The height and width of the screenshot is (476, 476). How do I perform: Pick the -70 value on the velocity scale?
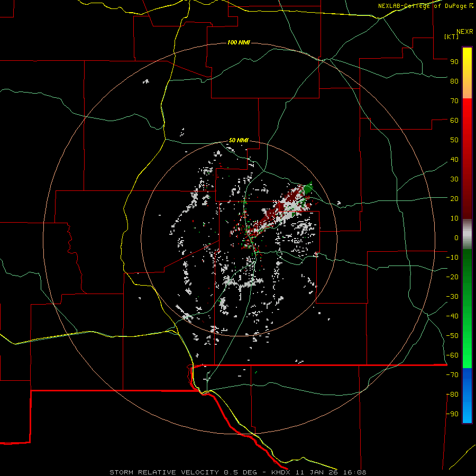[452, 375]
